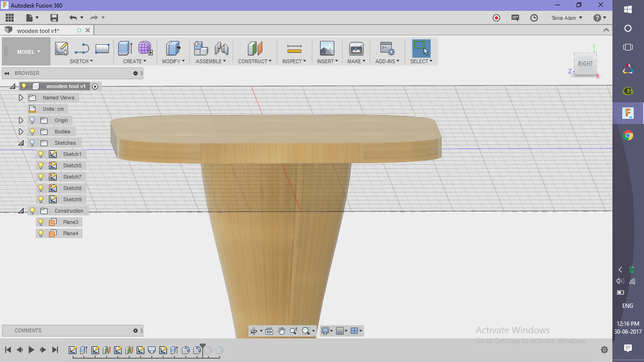Screen dimensions: 644x362
Task: Toggle the Origin folder lightbulb
Action: click(33, 120)
